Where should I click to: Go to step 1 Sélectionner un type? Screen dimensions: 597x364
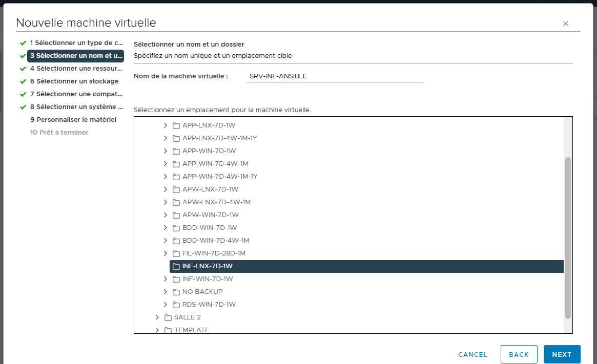pos(76,43)
